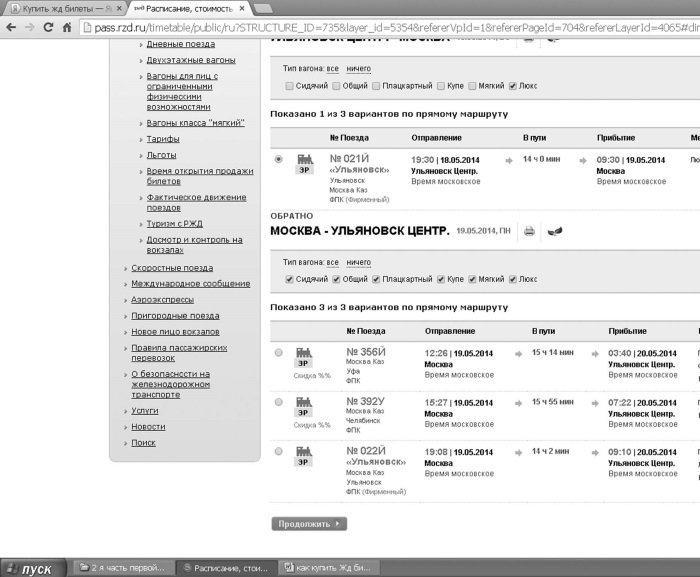
Task: Open Тарифы menu link in sidebar
Action: tap(163, 139)
